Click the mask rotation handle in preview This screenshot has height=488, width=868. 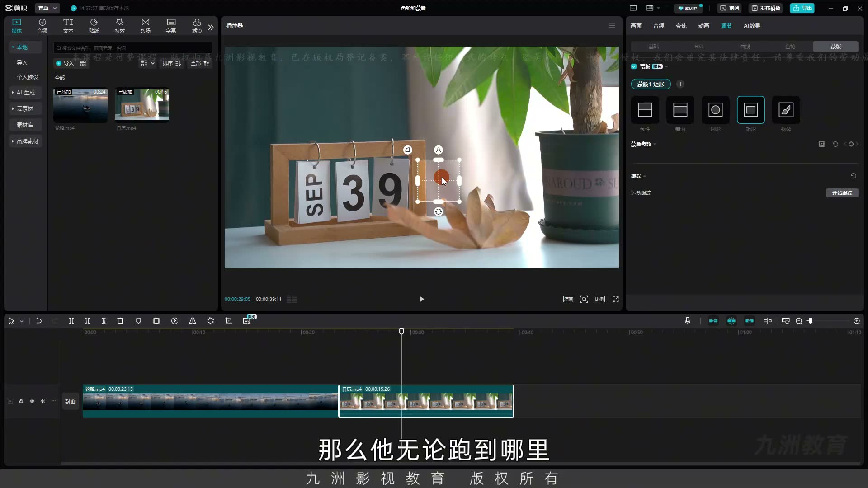(x=439, y=211)
